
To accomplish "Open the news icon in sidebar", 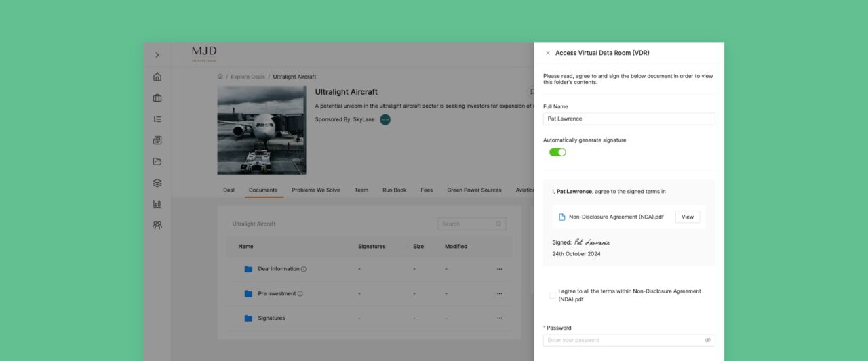I will pyautogui.click(x=157, y=140).
